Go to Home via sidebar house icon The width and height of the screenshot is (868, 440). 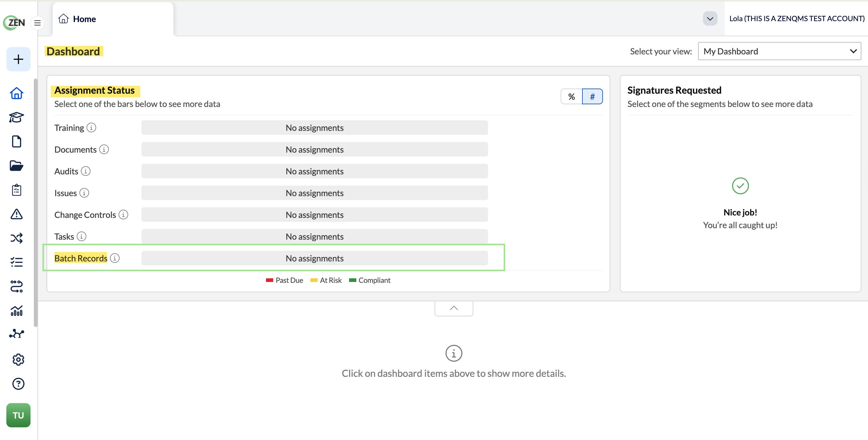[x=17, y=93]
